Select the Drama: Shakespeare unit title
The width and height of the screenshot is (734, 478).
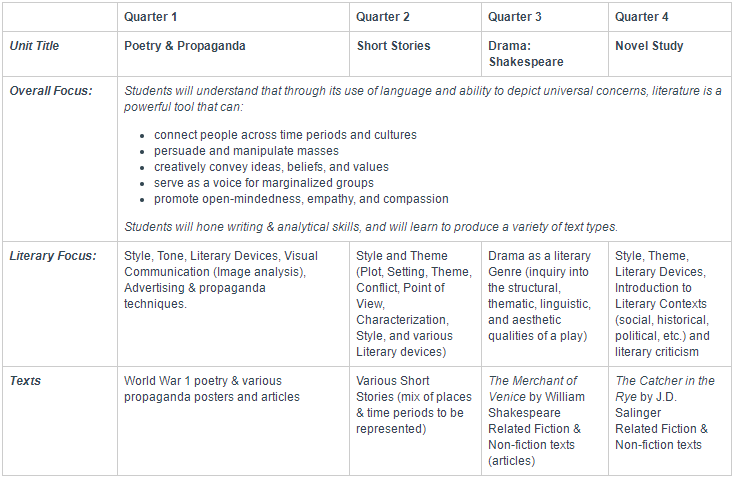tap(526, 54)
